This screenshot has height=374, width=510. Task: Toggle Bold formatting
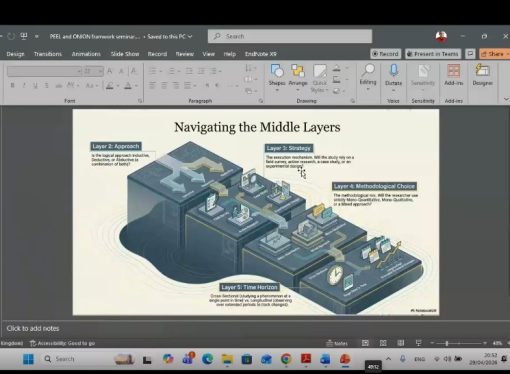tap(13, 85)
